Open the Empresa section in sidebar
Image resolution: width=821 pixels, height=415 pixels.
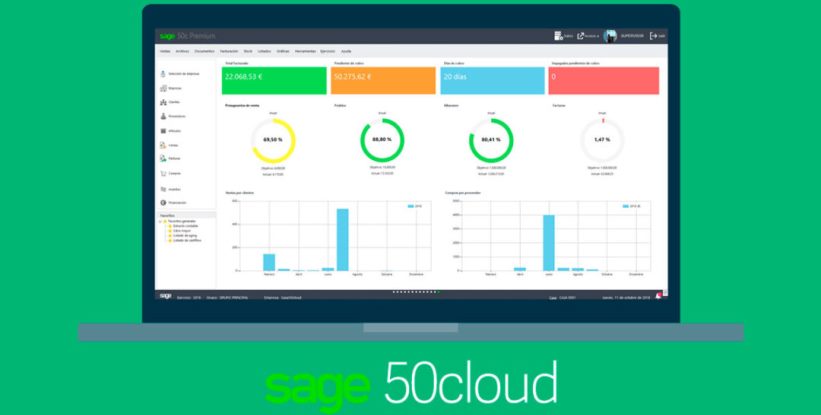(x=171, y=88)
